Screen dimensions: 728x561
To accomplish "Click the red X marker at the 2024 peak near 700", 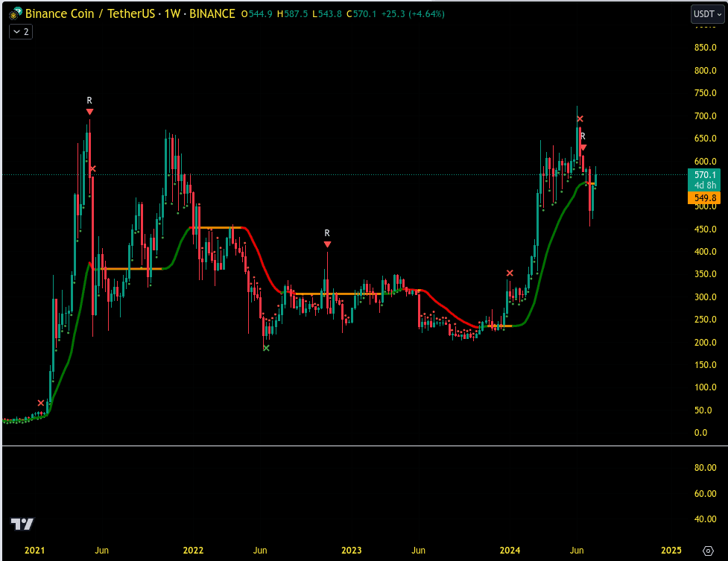I will click(580, 119).
